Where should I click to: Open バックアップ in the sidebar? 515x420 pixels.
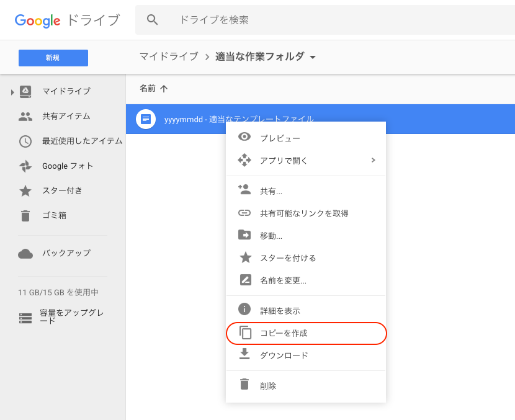pos(66,253)
